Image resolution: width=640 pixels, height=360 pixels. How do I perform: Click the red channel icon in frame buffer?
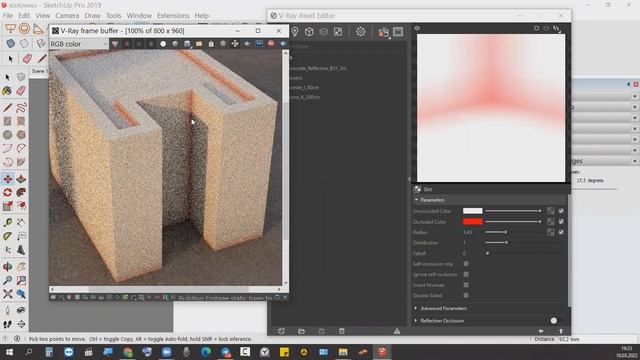coord(127,44)
